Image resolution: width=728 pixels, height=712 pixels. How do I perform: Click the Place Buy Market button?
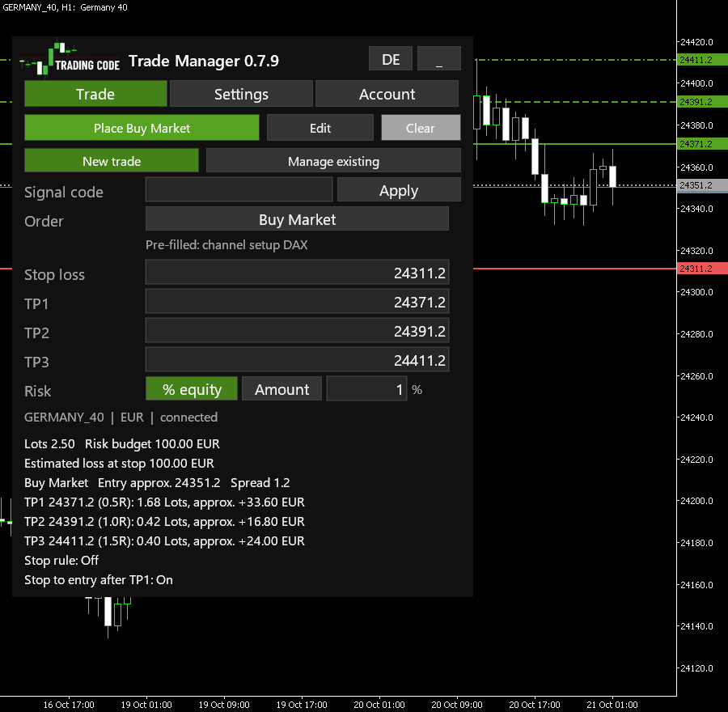[142, 128]
